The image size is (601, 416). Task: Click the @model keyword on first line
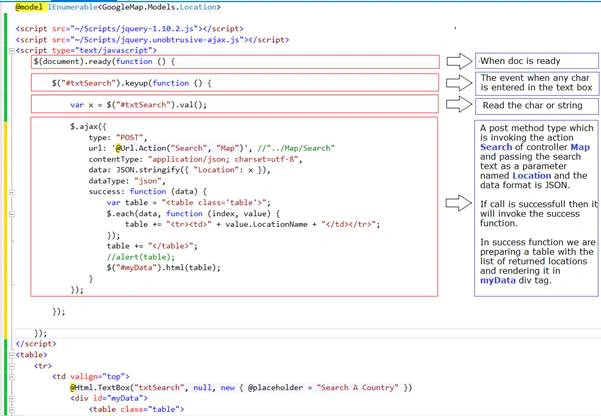coord(29,7)
